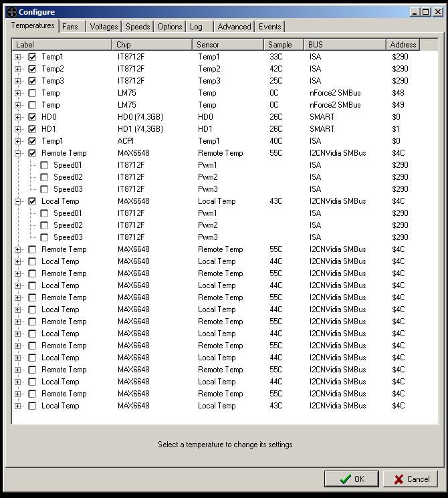Click the 33C sample value
The width and height of the screenshot is (448, 498).
[275, 57]
